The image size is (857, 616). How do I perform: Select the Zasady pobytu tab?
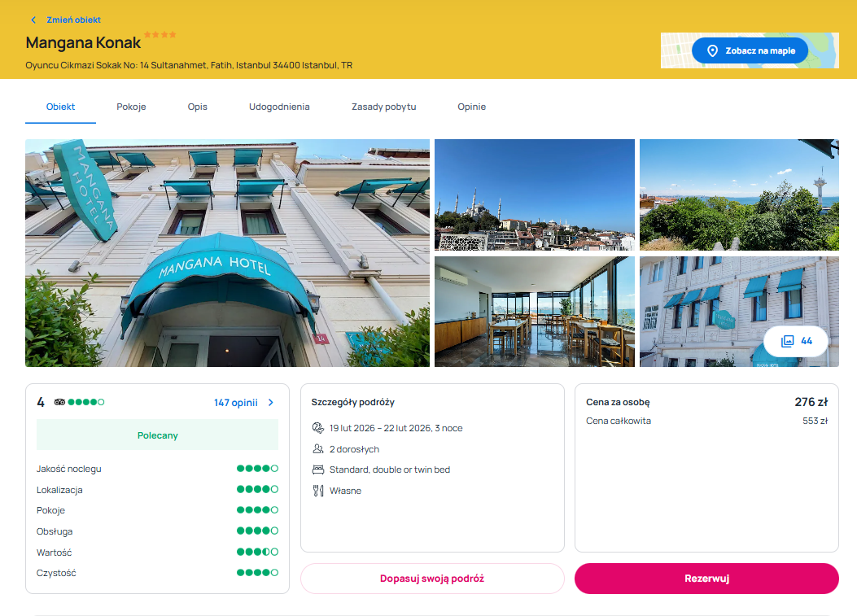(383, 107)
